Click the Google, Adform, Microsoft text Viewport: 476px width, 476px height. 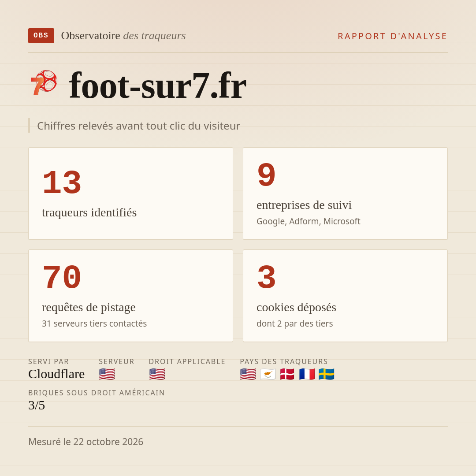point(309,221)
